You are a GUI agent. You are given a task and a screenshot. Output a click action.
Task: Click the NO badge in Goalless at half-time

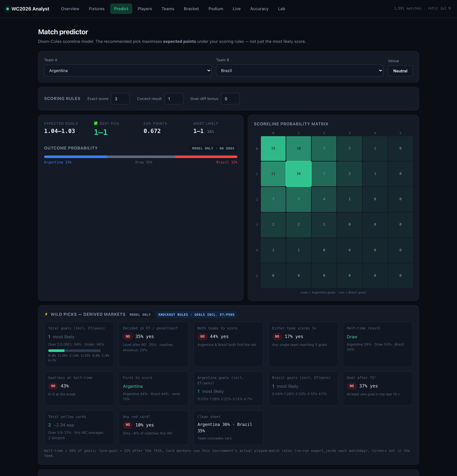click(53, 386)
